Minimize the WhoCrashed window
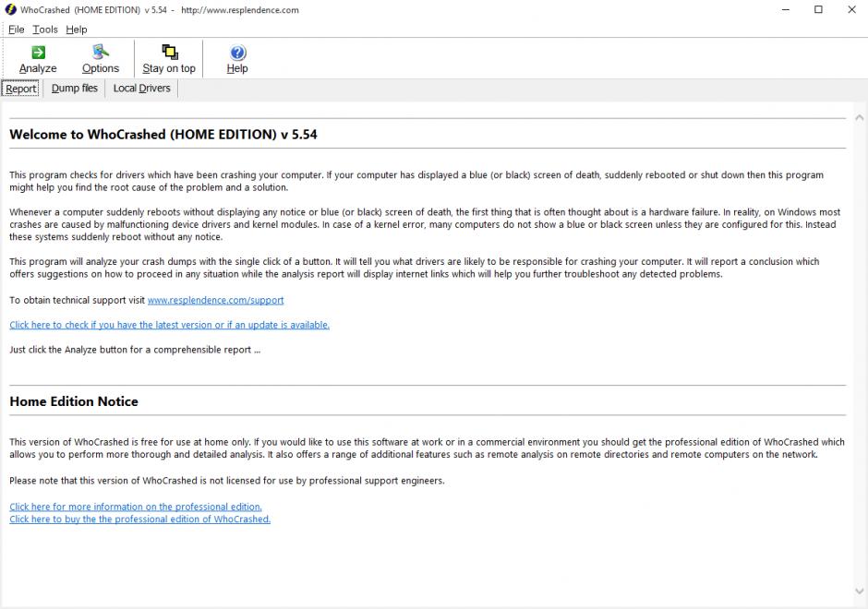Image resolution: width=868 pixels, height=609 pixels. [786, 9]
